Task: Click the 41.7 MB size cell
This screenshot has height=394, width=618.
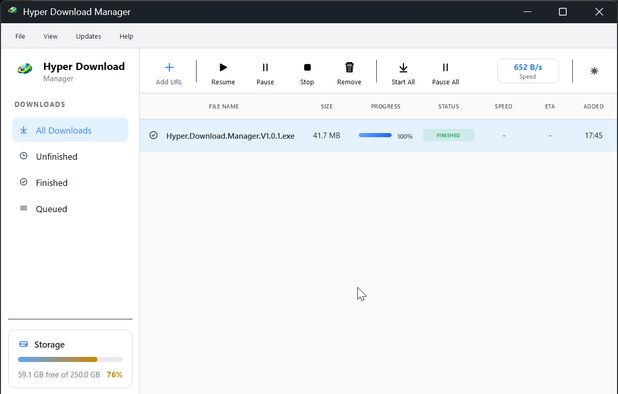Action: point(326,136)
